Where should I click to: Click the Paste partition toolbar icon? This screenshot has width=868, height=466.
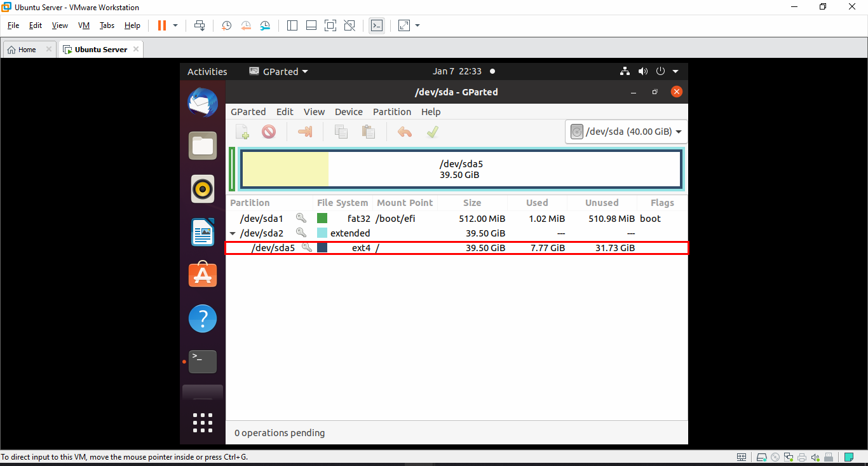(368, 132)
